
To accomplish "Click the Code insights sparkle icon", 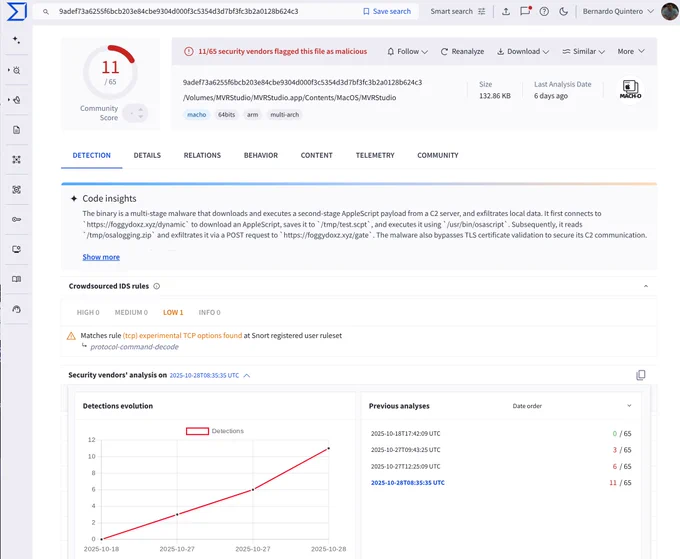I will pyautogui.click(x=74, y=199).
